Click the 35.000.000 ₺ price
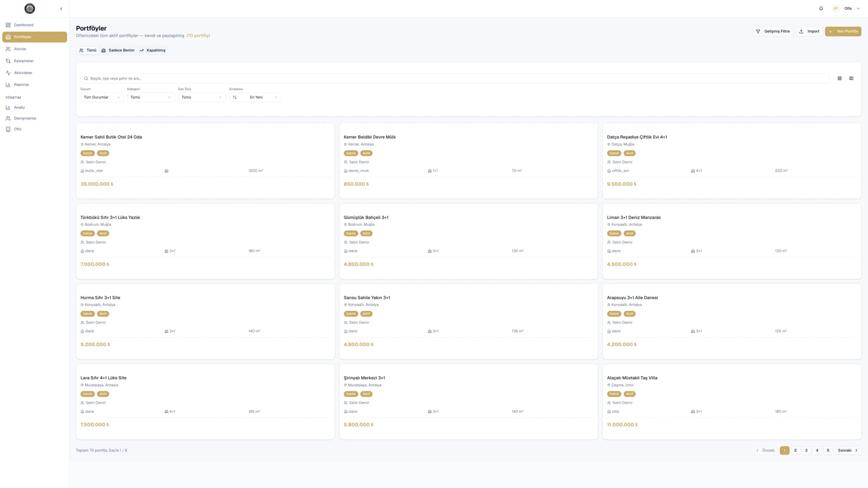This screenshot has width=868, height=488. 97,184
